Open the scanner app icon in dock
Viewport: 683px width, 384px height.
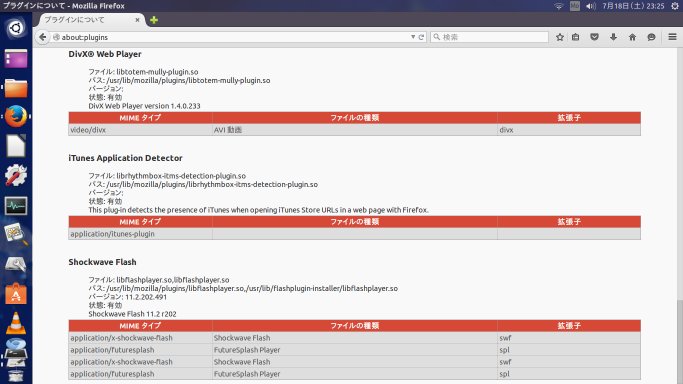[16, 353]
